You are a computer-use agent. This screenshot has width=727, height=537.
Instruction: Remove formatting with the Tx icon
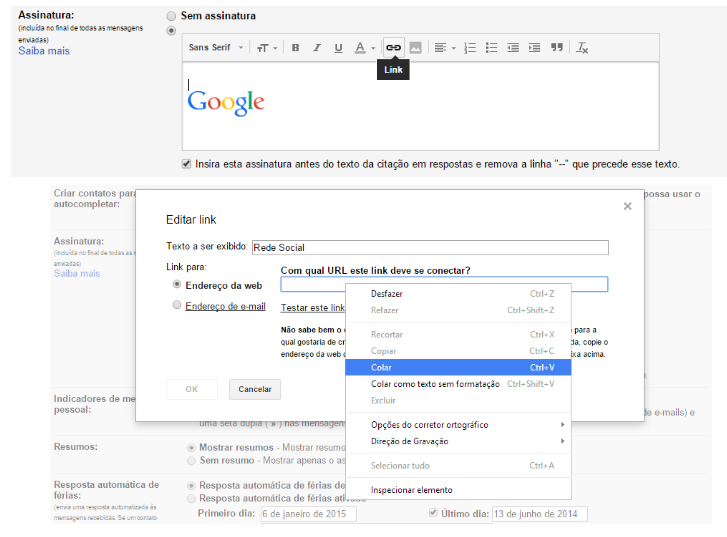coord(582,48)
